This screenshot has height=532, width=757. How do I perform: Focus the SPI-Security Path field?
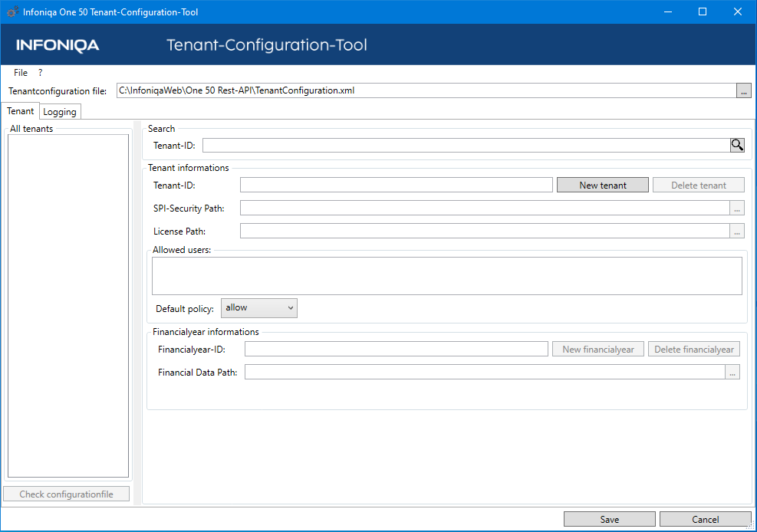pyautogui.click(x=485, y=209)
